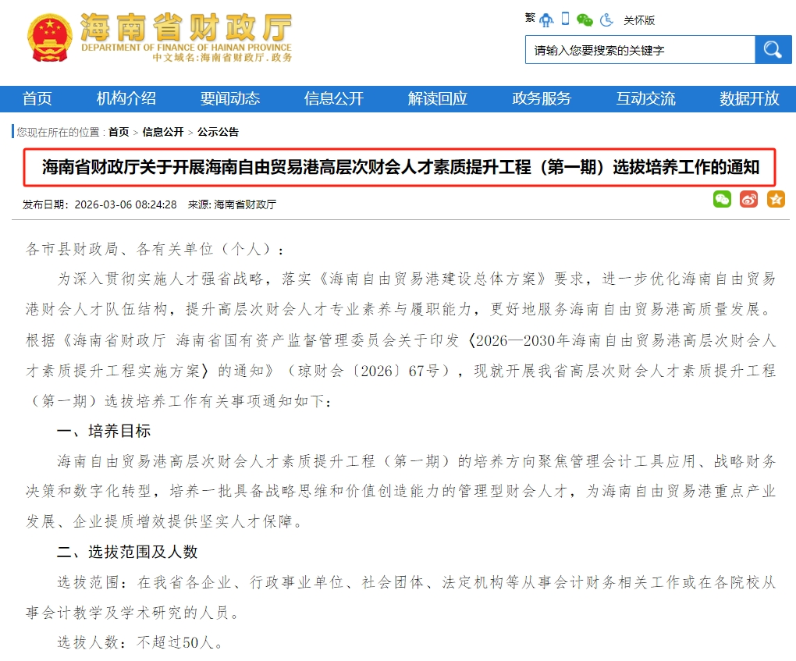Click the domain text 中文域名:海南省财政厅.政务
This screenshot has height=661, width=796.
222,57
